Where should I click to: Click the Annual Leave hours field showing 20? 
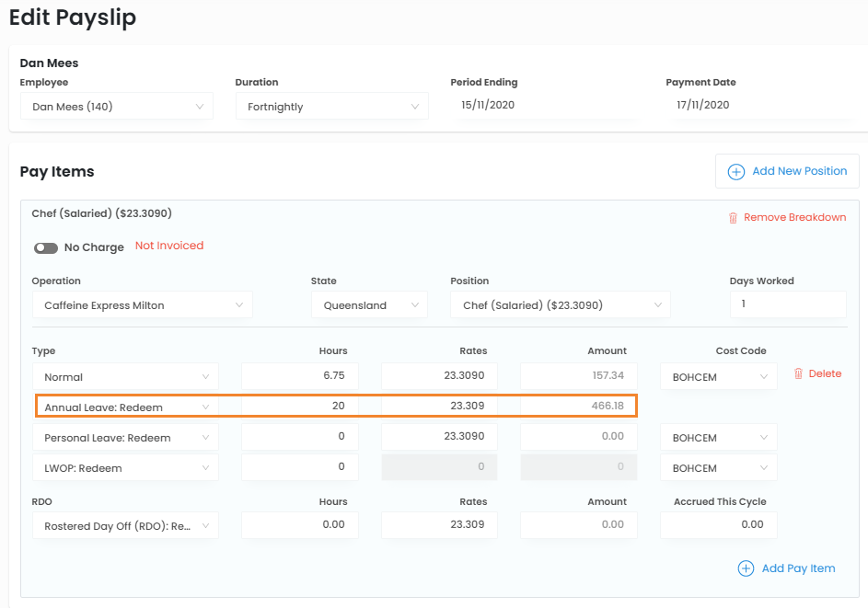[300, 407]
